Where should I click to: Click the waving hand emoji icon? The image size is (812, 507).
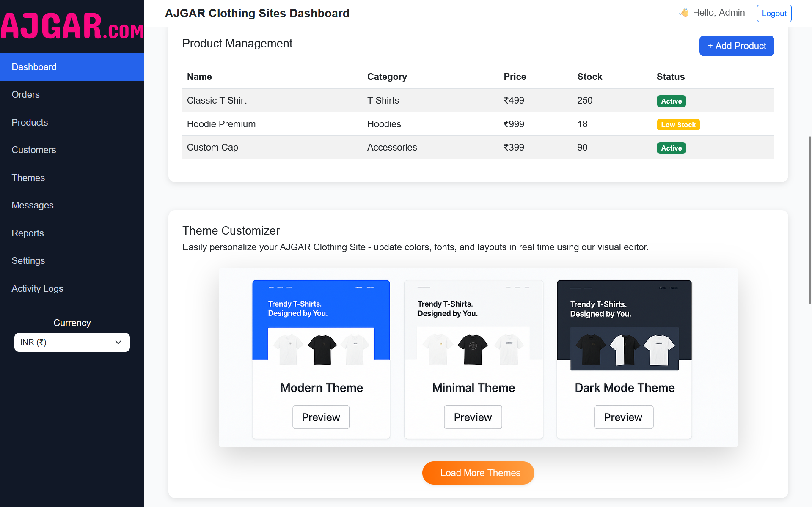pos(683,13)
